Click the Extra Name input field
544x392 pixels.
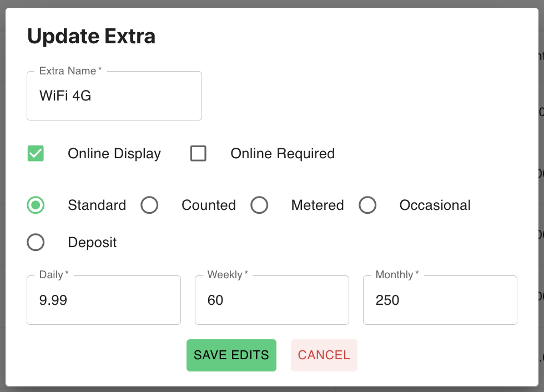(x=114, y=96)
